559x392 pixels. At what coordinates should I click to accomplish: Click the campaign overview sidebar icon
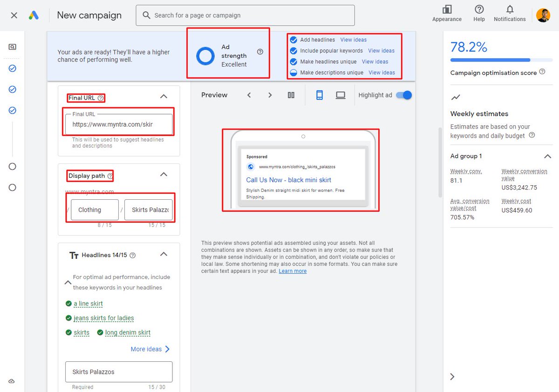click(13, 47)
